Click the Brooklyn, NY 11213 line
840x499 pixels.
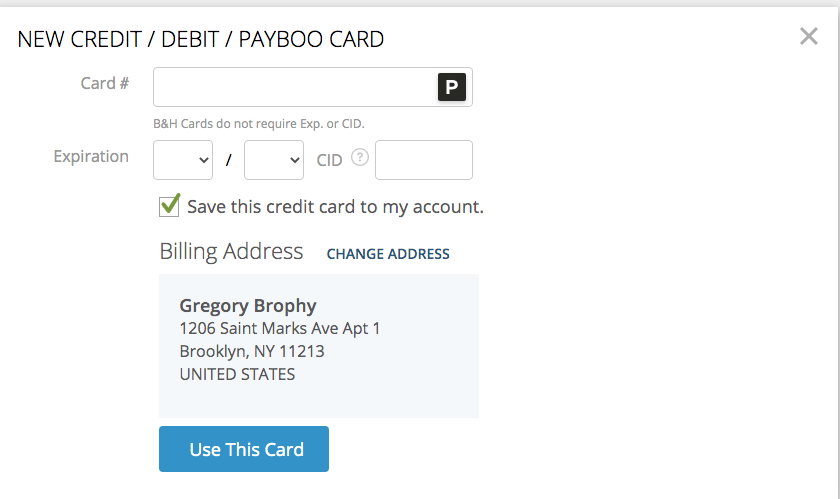[252, 351]
